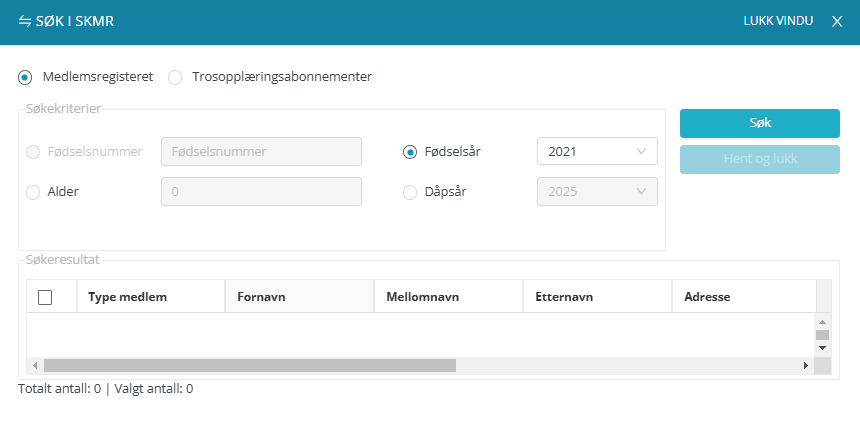
Task: Click the X close icon in header
Action: point(837,21)
